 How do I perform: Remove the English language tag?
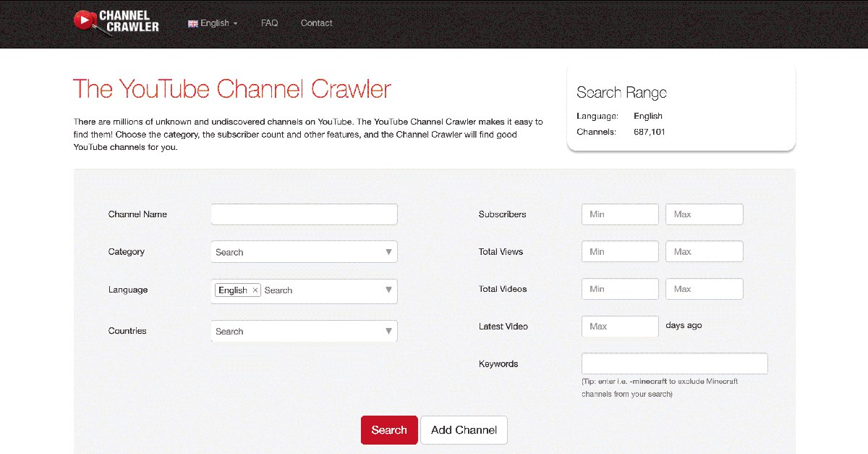coord(255,290)
